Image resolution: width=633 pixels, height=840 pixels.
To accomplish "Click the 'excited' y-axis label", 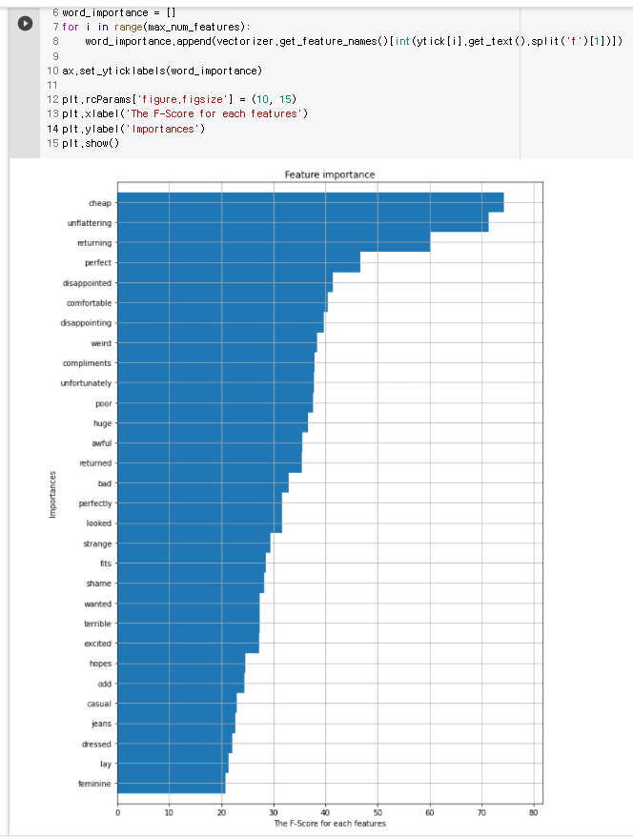I will tap(97, 644).
